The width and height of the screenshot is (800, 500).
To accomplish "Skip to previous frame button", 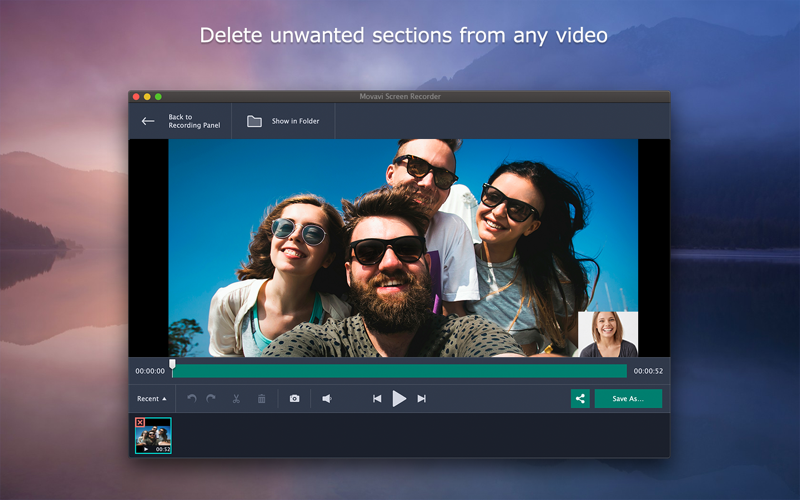I will tap(377, 398).
